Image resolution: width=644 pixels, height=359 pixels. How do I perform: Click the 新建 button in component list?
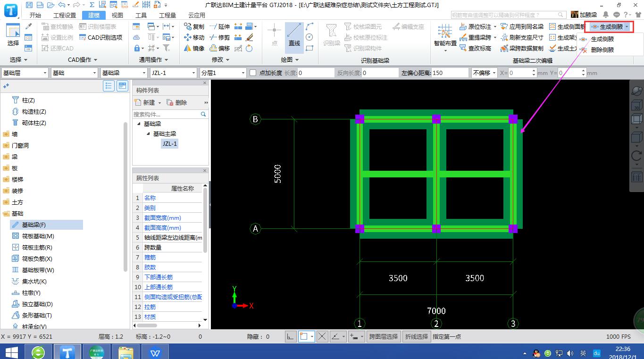[145, 102]
